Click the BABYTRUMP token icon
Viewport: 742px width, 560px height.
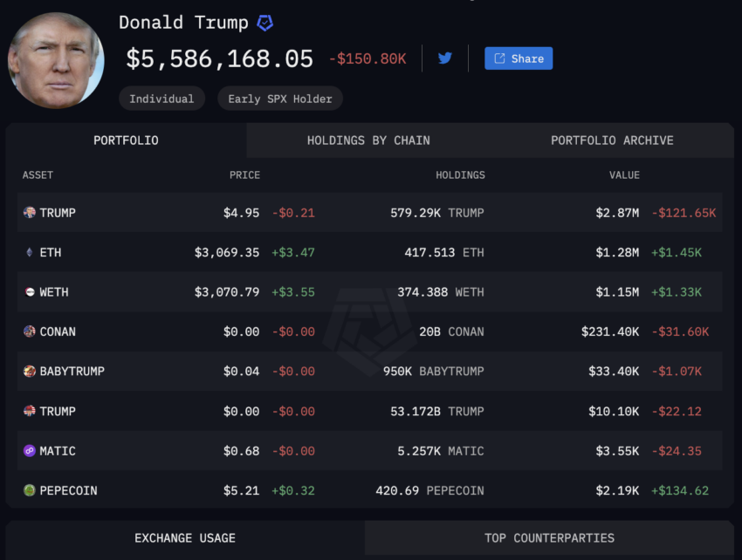click(30, 372)
